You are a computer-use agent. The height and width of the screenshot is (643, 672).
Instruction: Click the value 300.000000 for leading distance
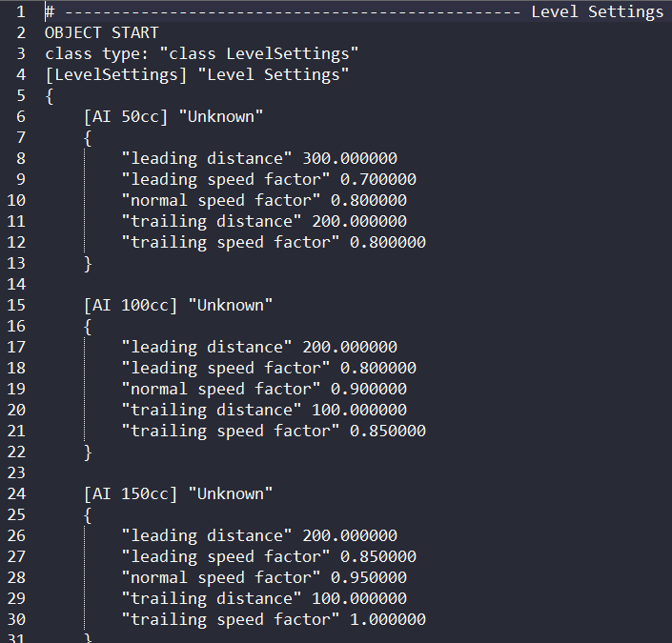coord(349,159)
